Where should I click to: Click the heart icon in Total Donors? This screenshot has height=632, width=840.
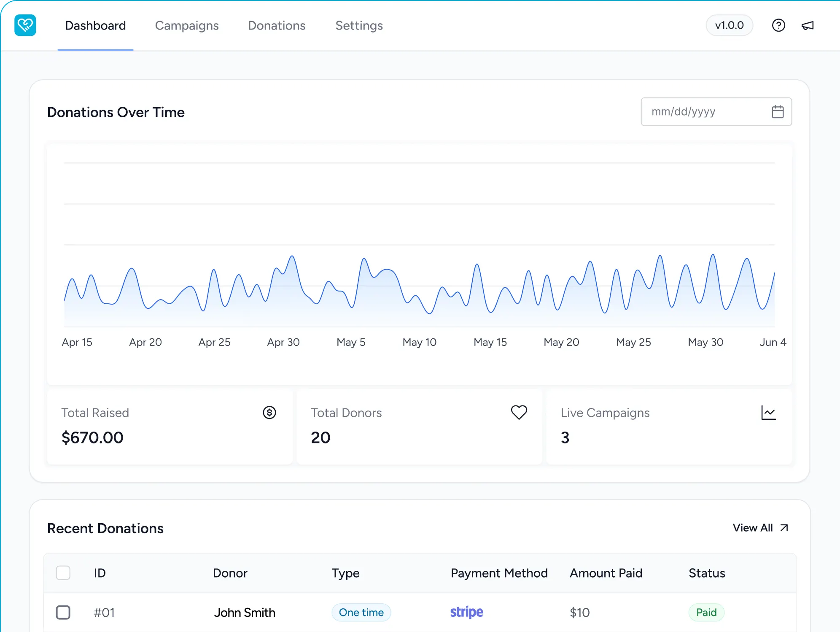(x=519, y=412)
